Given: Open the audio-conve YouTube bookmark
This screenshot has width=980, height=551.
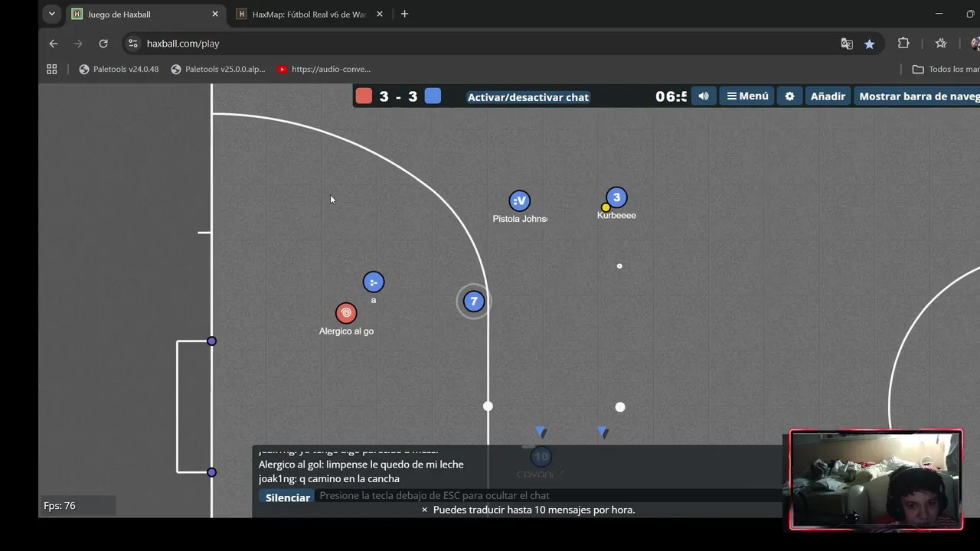Looking at the screenshot, I should pyautogui.click(x=324, y=69).
